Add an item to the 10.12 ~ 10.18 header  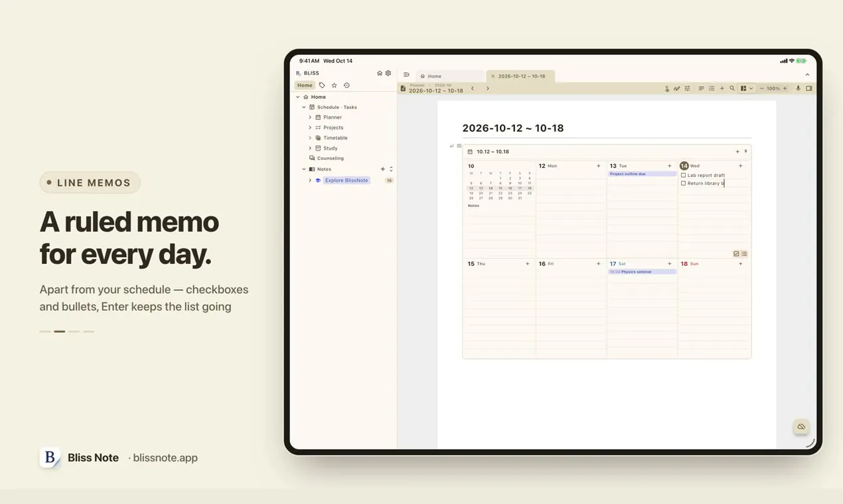pyautogui.click(x=737, y=152)
